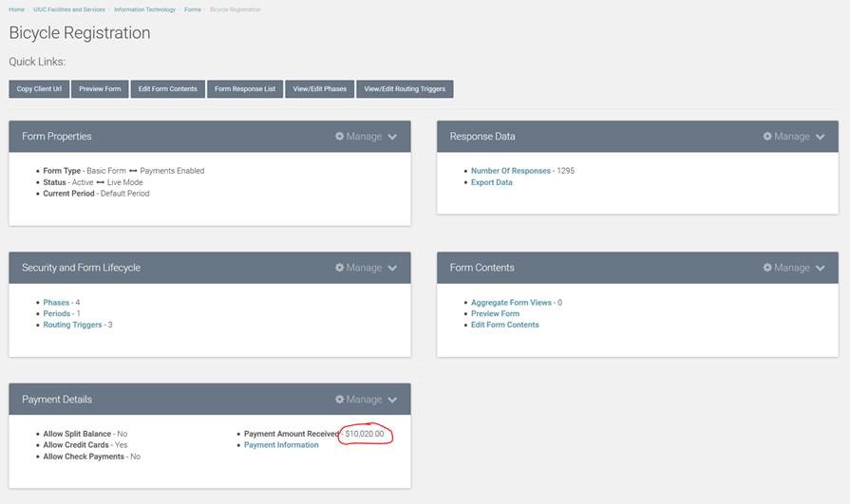Expand the Form Properties chevron
The image size is (850, 504).
(392, 137)
